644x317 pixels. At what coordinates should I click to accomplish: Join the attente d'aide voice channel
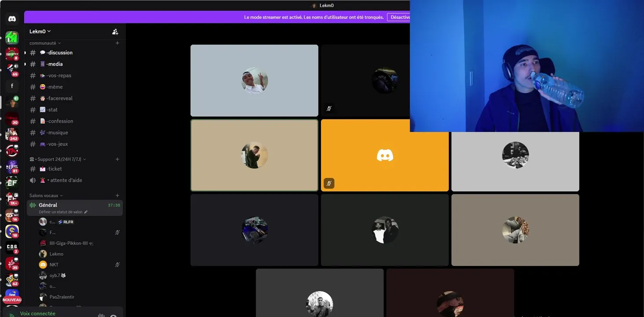click(75, 180)
